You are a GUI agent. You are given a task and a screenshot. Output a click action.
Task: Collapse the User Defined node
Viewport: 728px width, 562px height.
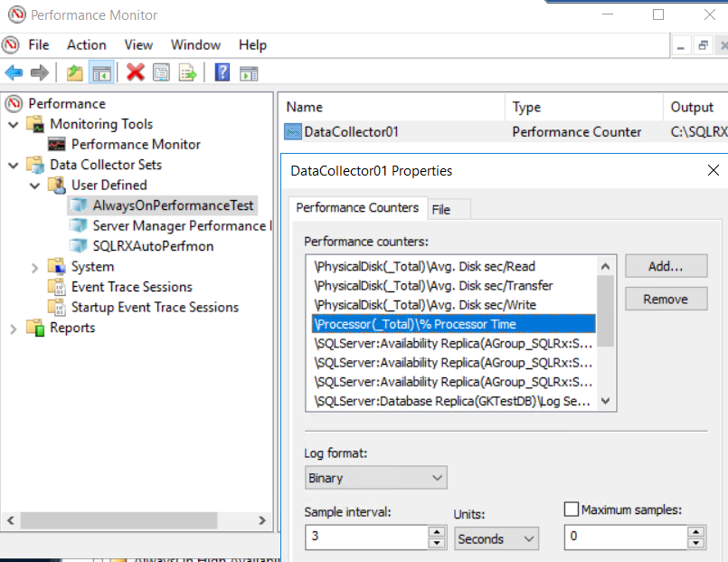point(35,186)
